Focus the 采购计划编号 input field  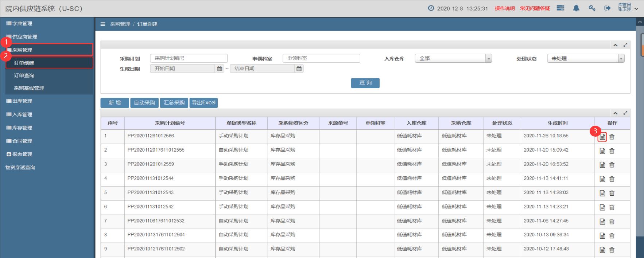tap(189, 58)
